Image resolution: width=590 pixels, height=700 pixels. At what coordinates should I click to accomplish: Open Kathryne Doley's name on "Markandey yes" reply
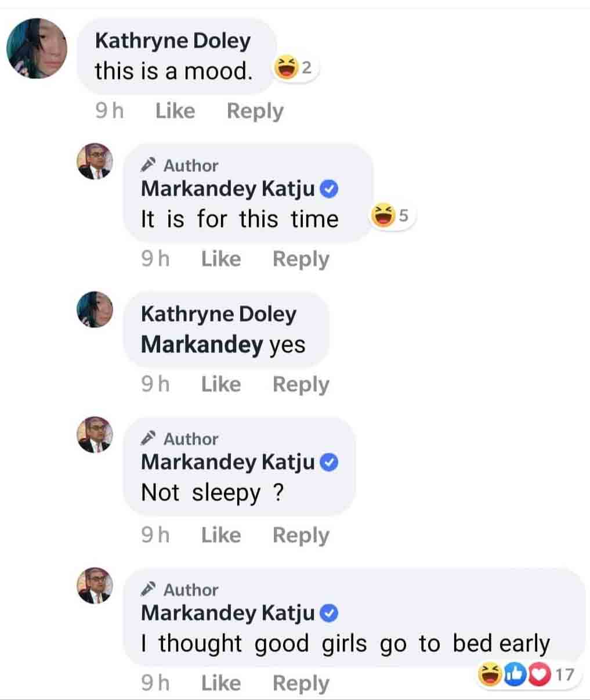point(218,314)
